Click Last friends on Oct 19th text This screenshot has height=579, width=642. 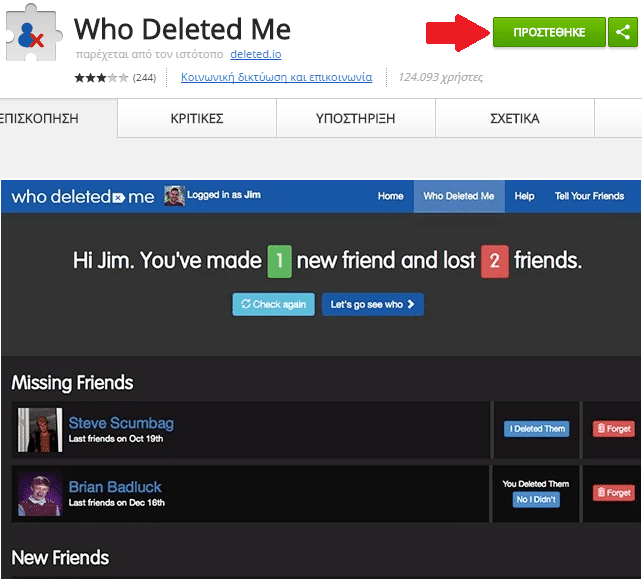tap(116, 439)
